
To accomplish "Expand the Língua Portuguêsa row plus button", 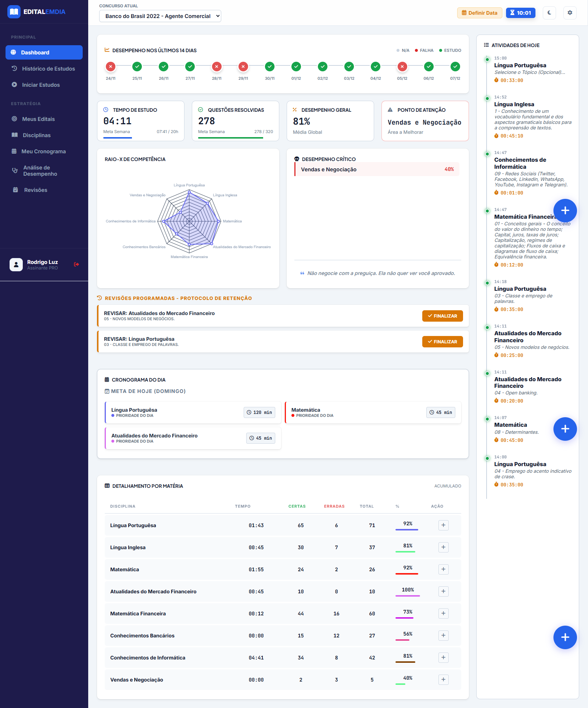I will [443, 525].
